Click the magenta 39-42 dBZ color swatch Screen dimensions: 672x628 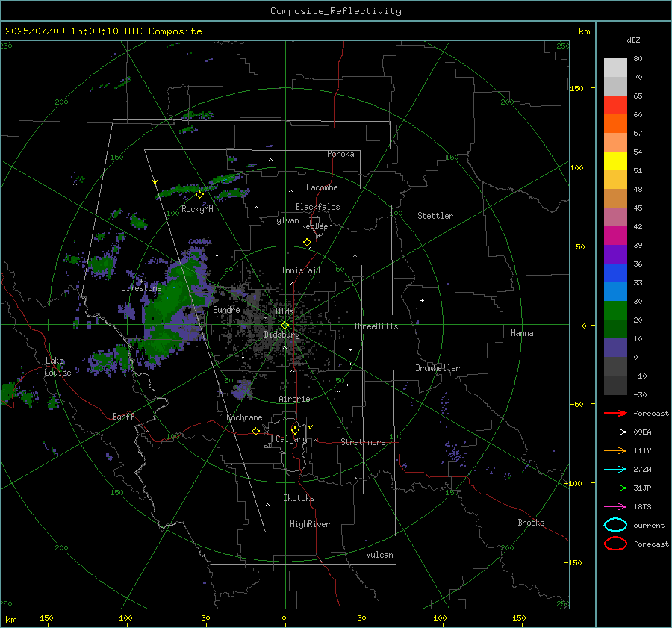(x=615, y=236)
